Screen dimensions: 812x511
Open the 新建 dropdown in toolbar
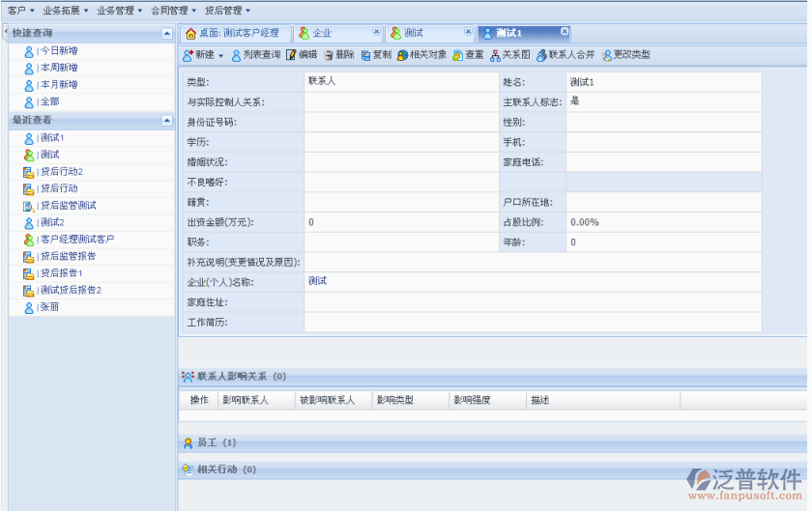[203, 55]
